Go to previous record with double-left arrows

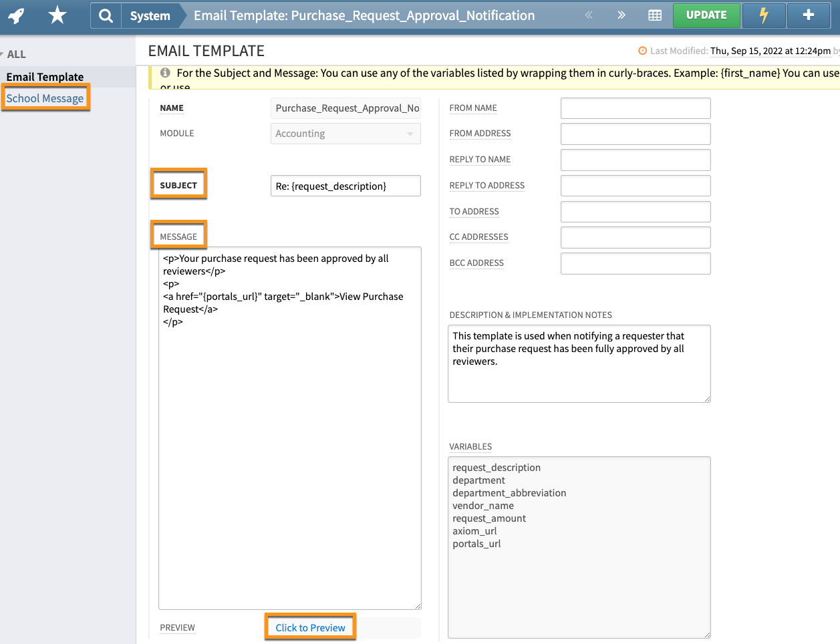point(589,15)
